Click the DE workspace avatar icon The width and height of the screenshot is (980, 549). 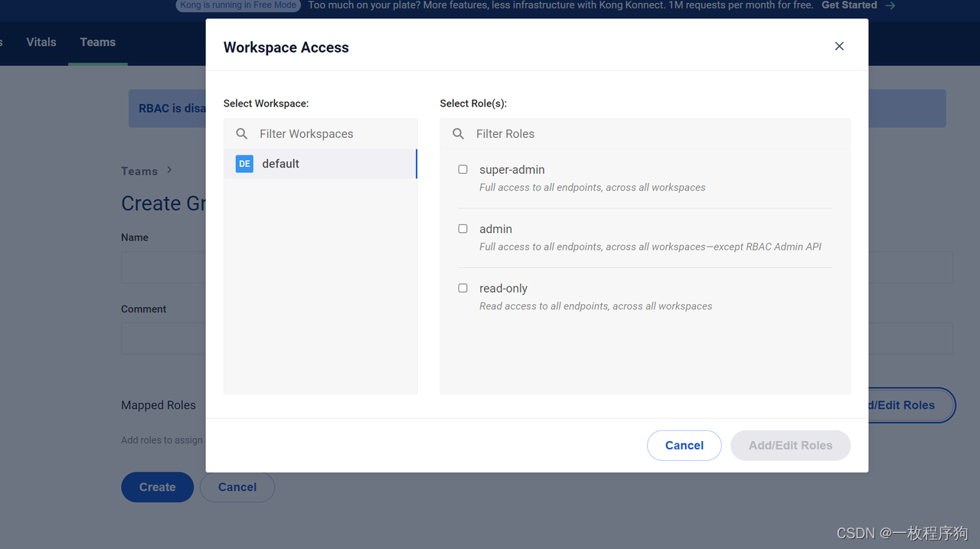[x=244, y=164]
